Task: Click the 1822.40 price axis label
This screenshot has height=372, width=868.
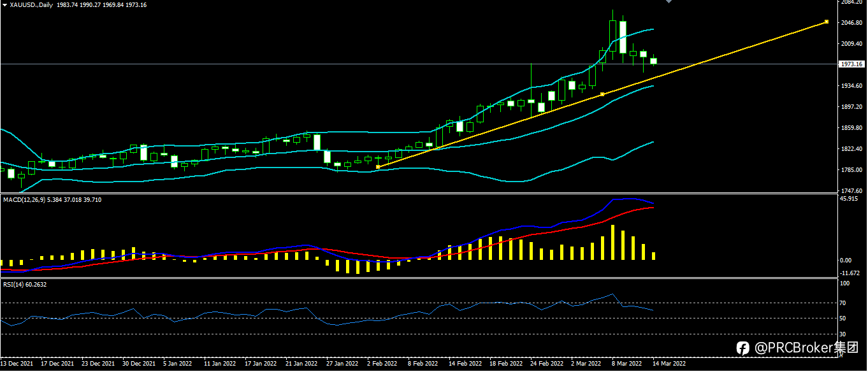Action: click(x=852, y=149)
